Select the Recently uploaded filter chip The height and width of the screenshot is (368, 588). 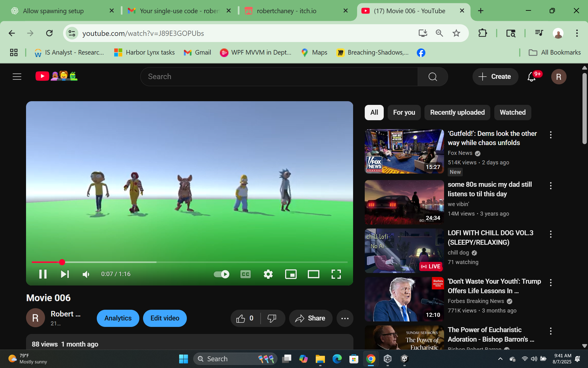(x=457, y=113)
